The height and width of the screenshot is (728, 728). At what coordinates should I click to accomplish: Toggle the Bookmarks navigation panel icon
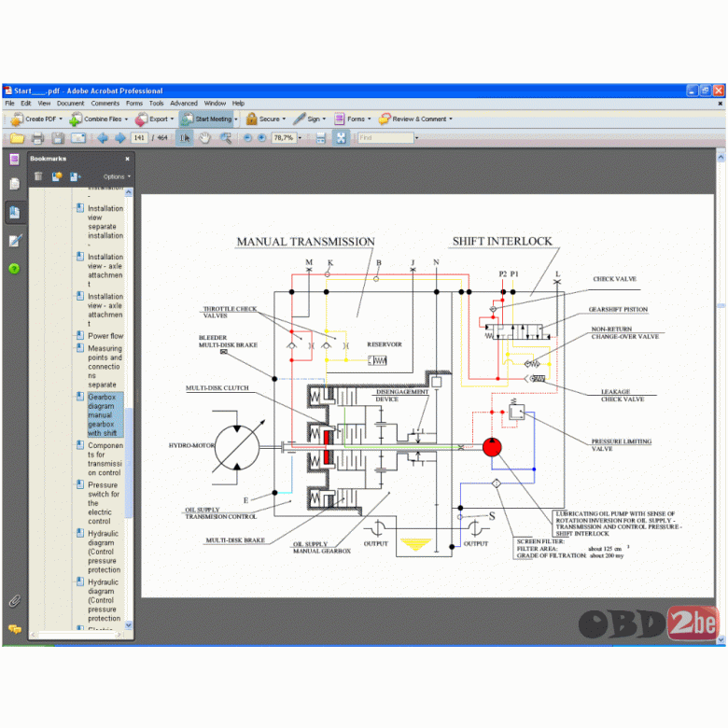[x=14, y=213]
